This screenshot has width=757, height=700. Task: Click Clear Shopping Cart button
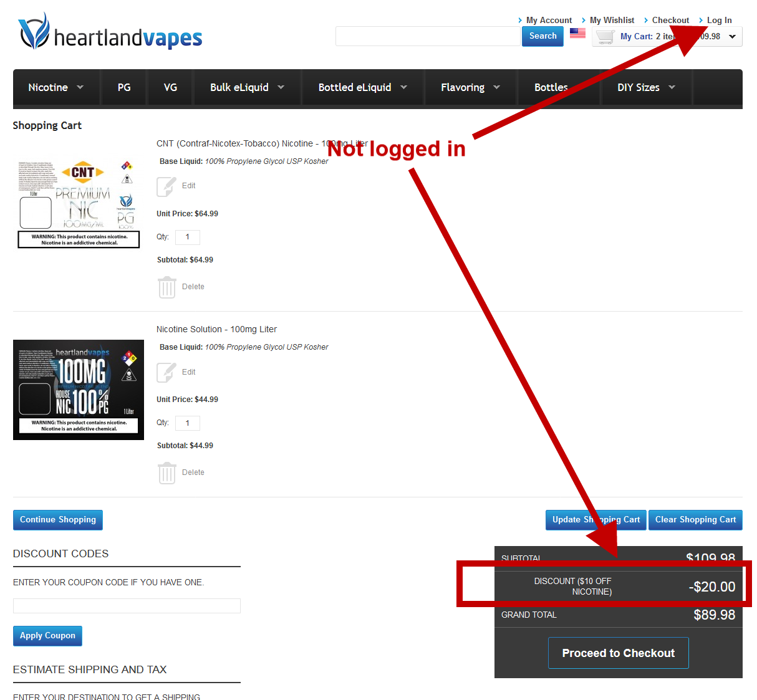(x=695, y=520)
